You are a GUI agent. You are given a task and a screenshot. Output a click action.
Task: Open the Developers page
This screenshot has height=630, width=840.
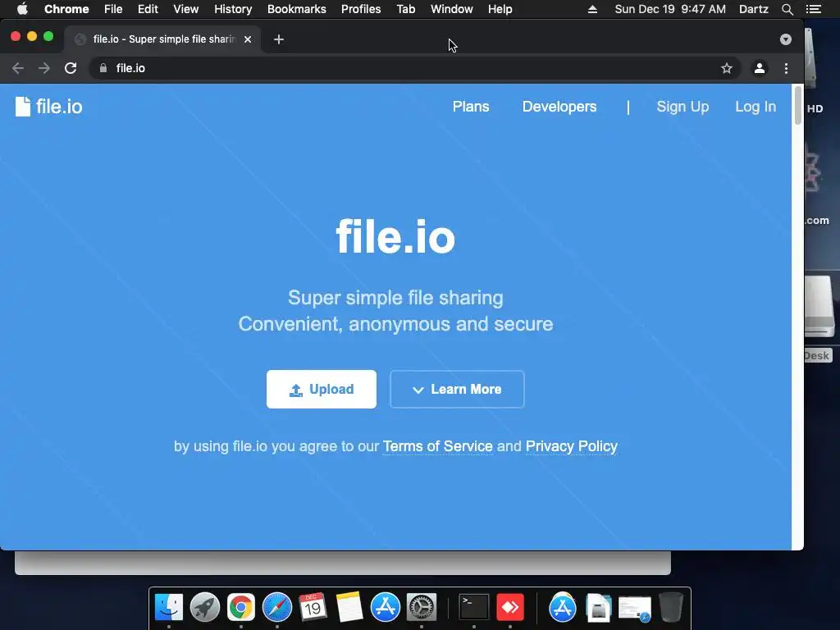(559, 107)
